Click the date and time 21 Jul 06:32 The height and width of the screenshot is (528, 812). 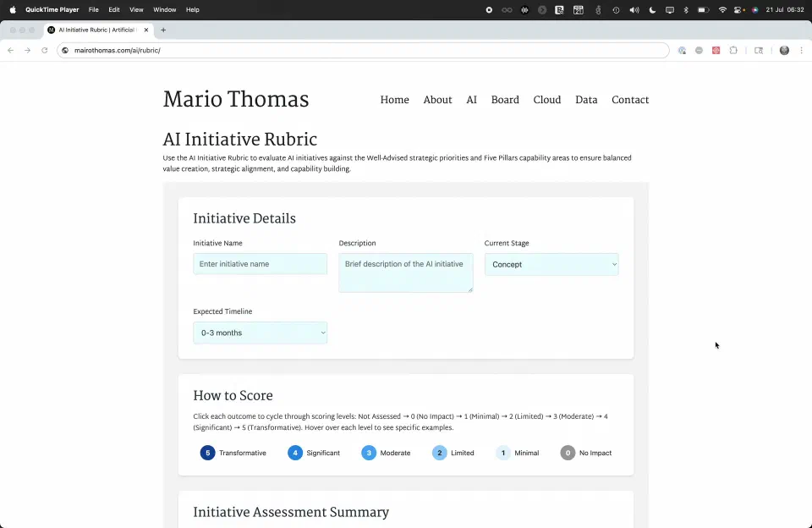(x=785, y=10)
